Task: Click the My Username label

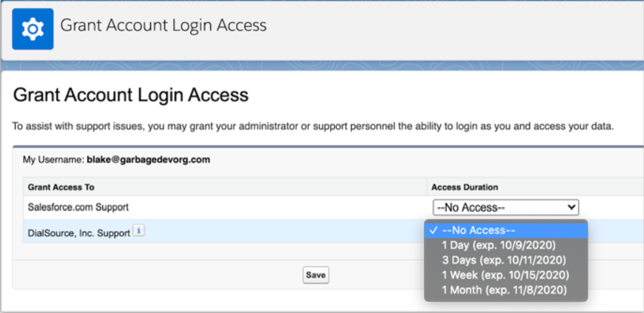Action: 53,160
